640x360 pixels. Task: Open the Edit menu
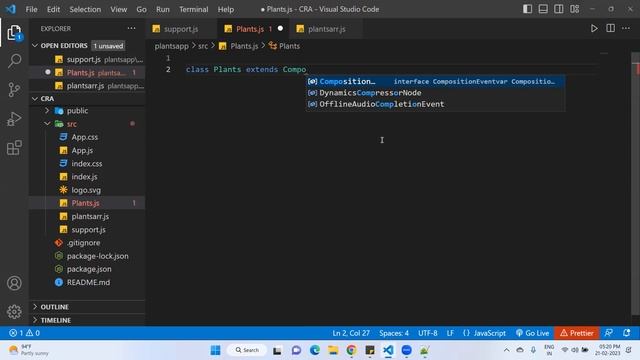(x=53, y=9)
